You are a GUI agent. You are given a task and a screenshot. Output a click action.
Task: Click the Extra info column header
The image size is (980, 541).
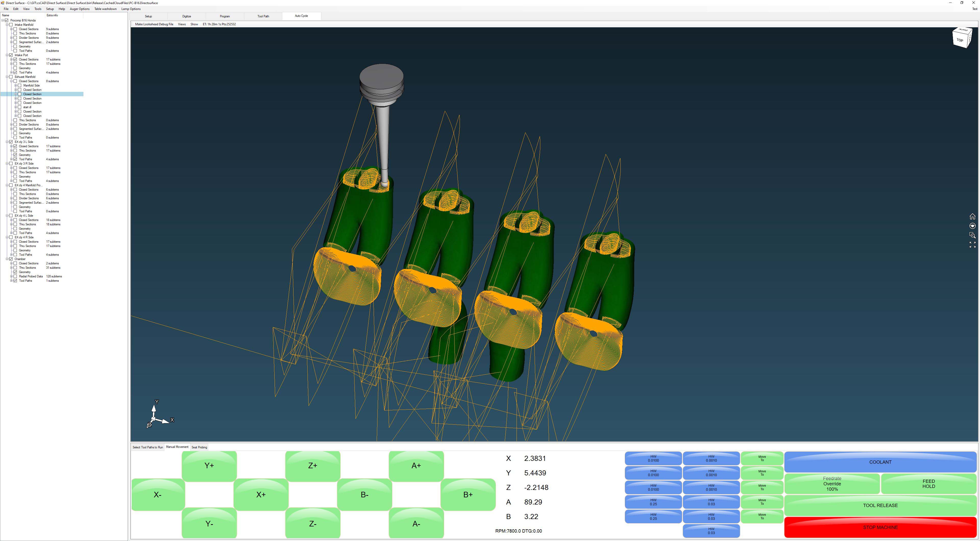coord(65,15)
